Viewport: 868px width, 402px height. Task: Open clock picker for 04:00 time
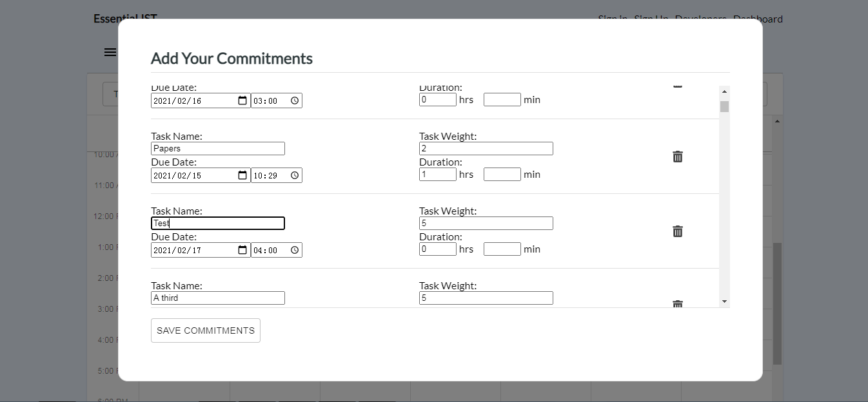295,250
